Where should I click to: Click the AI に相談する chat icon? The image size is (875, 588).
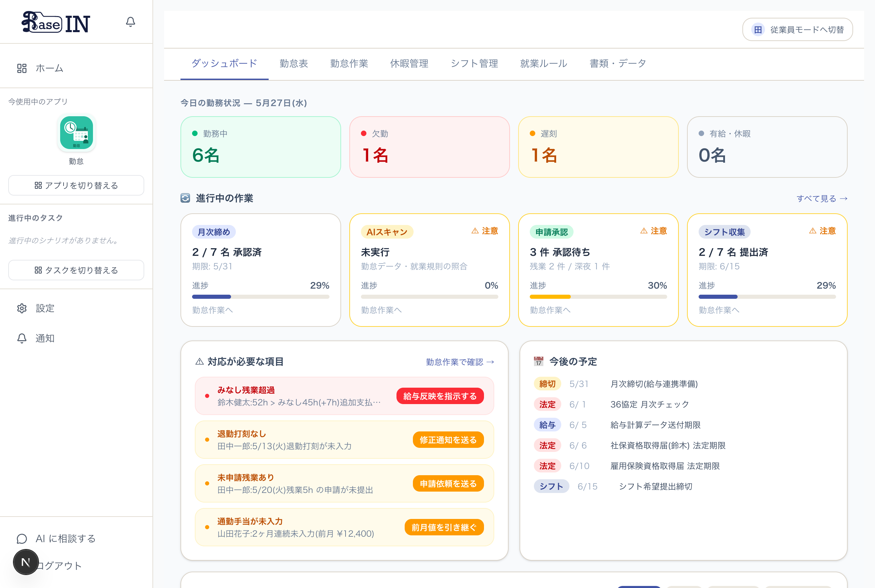[x=22, y=538]
